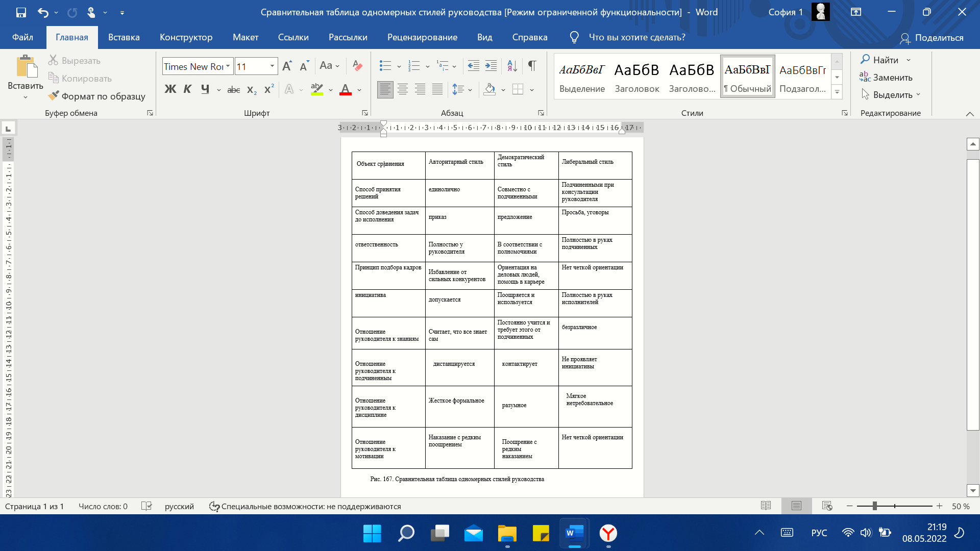Click the Format Painter brush icon

pos(54,96)
